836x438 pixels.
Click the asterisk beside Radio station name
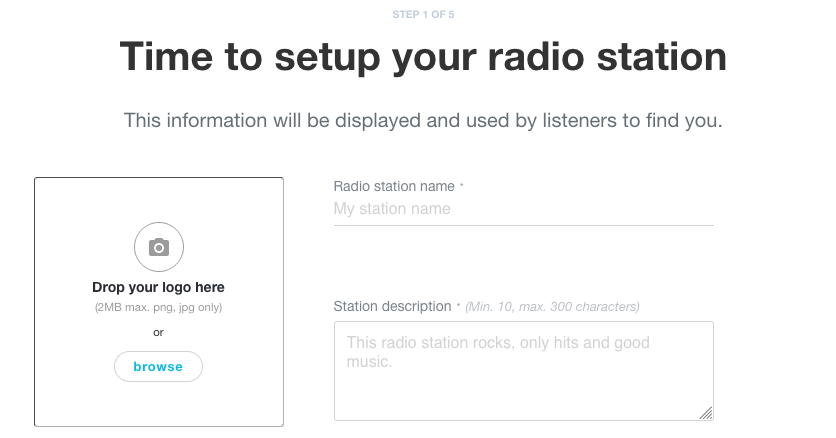(x=462, y=184)
